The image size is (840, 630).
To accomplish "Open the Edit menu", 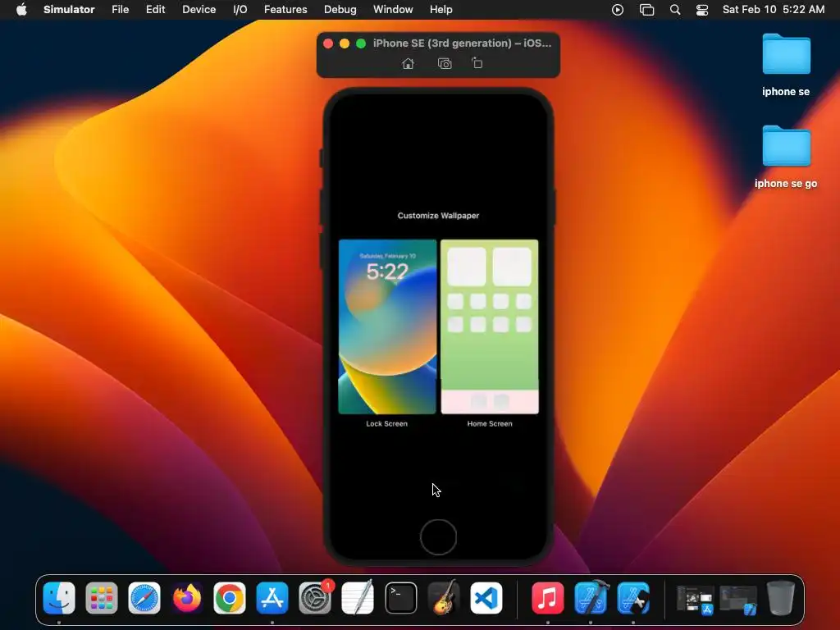I will [155, 10].
